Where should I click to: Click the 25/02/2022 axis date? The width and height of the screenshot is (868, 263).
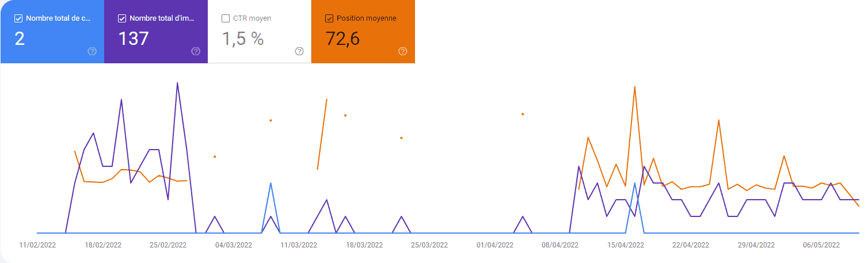(x=168, y=245)
